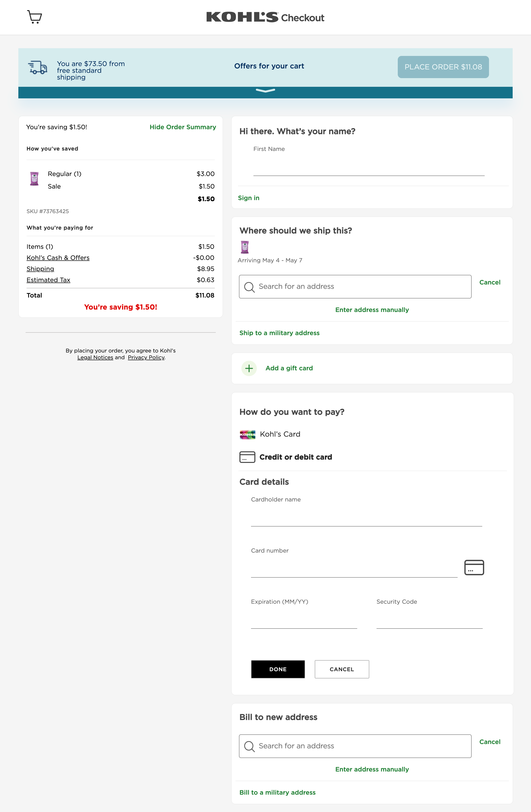Open Kohl's Privacy Policy link

click(x=146, y=357)
